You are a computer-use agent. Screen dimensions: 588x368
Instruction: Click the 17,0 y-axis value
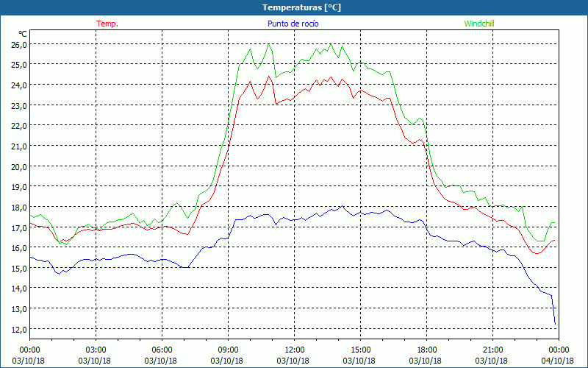18,228
